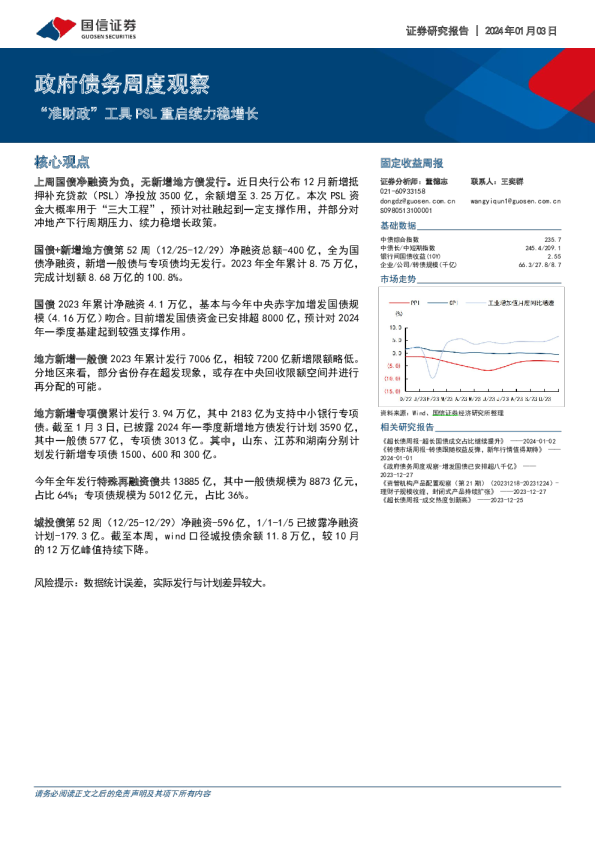Click the main title 政府债务周度观察
The width and height of the screenshot is (595, 842).
[122, 84]
